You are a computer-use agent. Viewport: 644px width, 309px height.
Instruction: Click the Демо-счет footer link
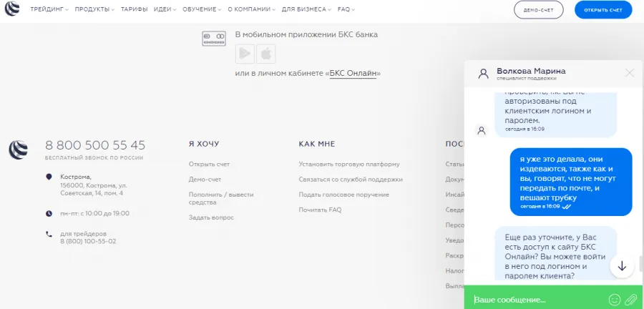click(205, 180)
